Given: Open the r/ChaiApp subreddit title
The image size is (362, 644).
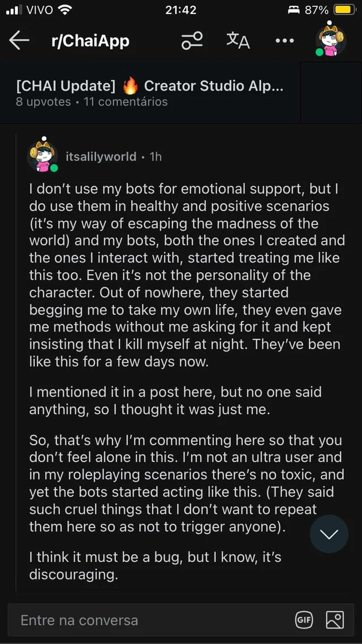Looking at the screenshot, I should [86, 41].
